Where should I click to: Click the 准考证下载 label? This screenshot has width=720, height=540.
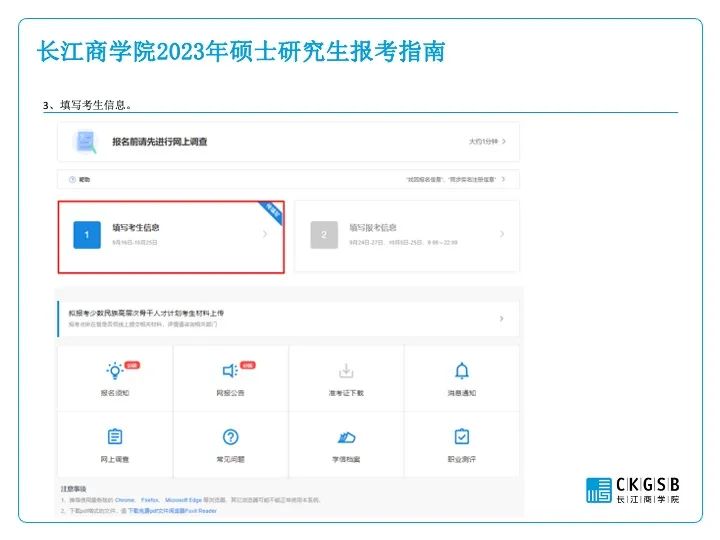pos(346,393)
